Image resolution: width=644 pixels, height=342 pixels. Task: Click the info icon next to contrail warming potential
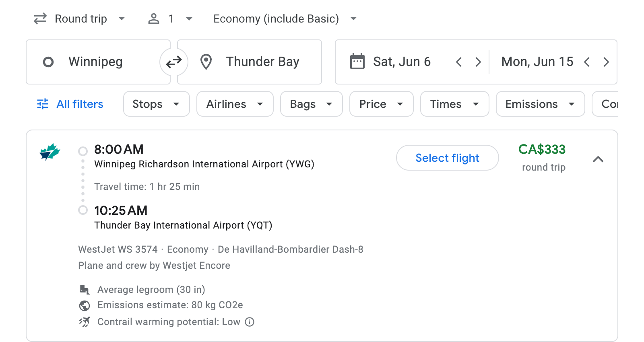click(249, 322)
